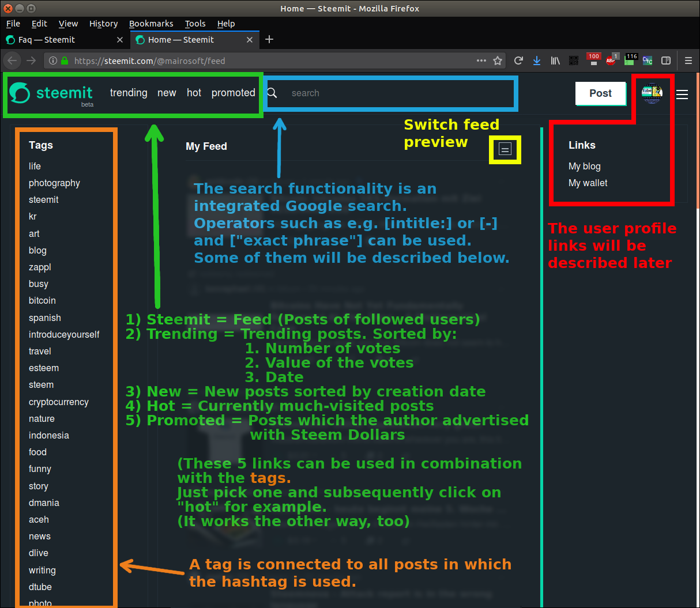Switch feed preview layout icon

point(505,149)
